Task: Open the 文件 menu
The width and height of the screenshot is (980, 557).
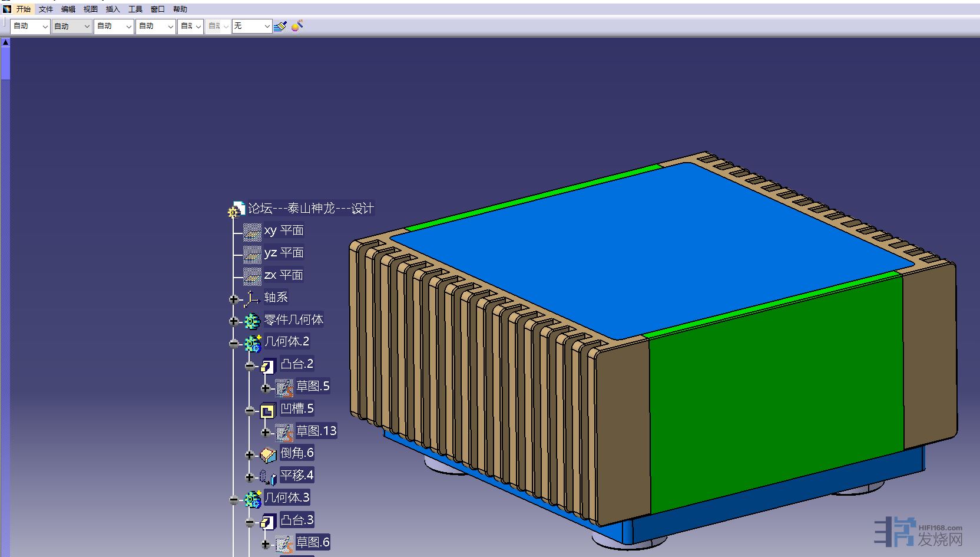Action: click(x=46, y=9)
